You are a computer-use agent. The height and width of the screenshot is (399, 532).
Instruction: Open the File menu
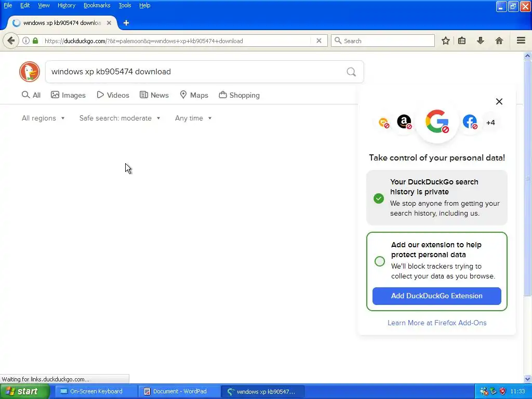coord(8,5)
